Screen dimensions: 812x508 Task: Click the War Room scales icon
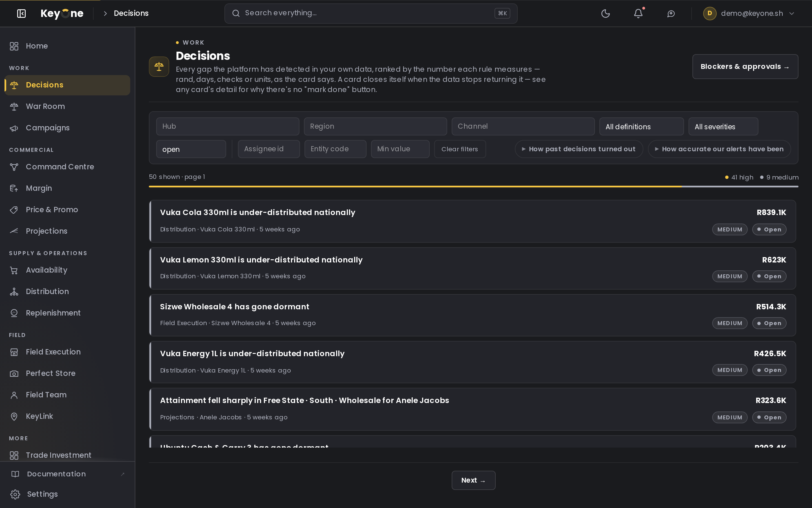[x=14, y=106]
